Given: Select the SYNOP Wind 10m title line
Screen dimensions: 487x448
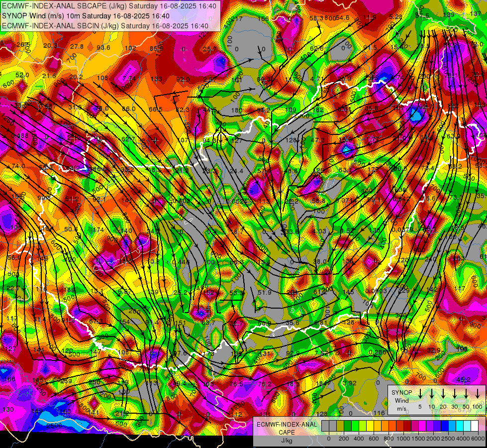Looking at the screenshot, I should click(86, 16).
